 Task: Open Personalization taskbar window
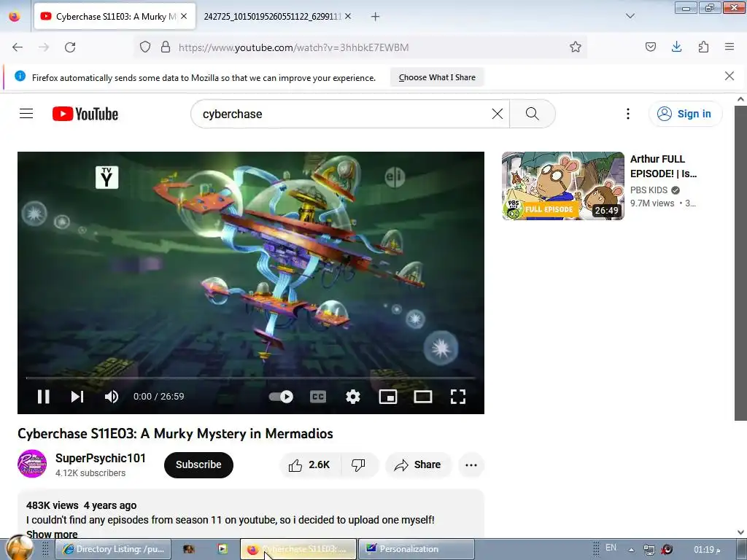[416, 549]
